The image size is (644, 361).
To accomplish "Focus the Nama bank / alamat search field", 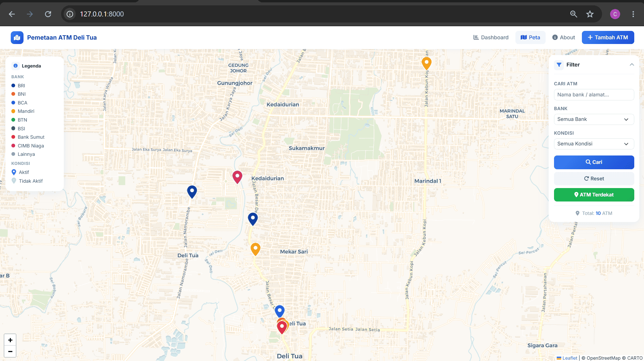I will point(594,95).
